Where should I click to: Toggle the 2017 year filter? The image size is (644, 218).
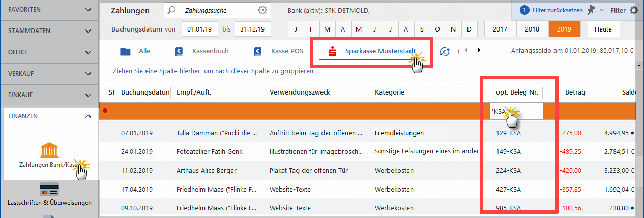click(500, 29)
